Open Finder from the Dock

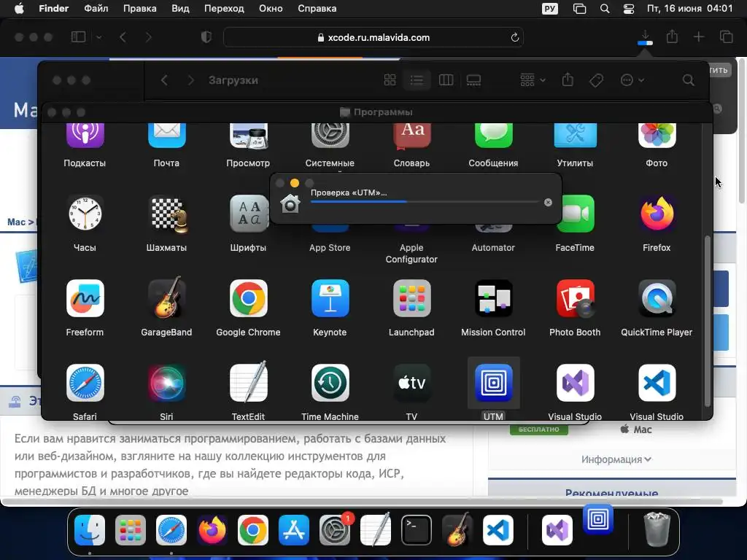tap(90, 530)
